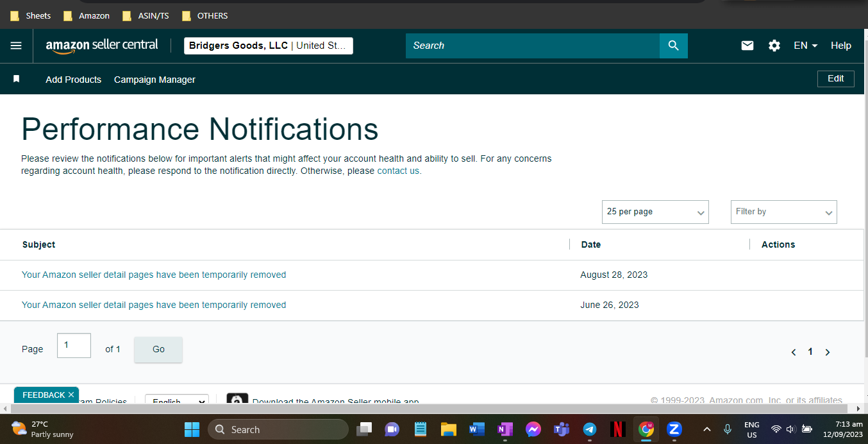868x444 pixels.
Task: Click page number 1 in pagination
Action: pyautogui.click(x=810, y=352)
